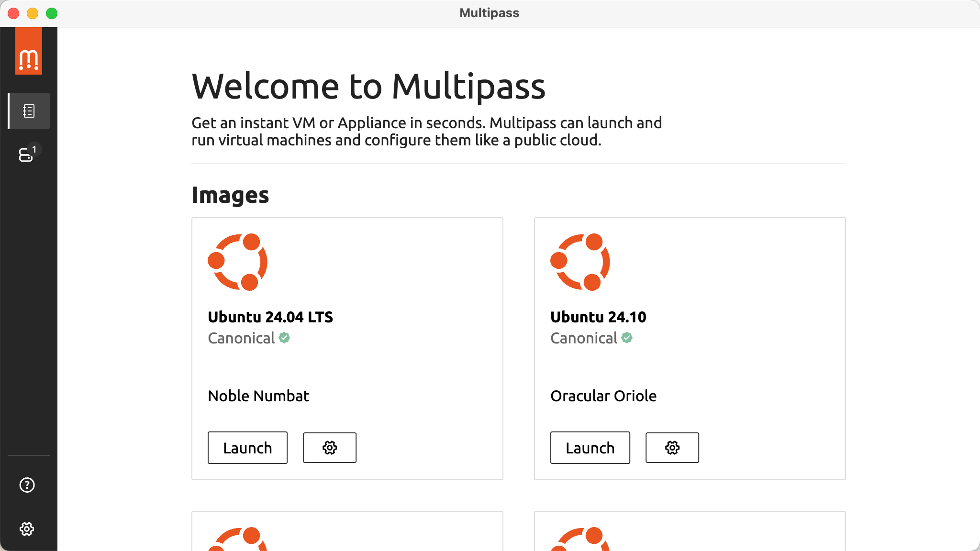This screenshot has width=980, height=551.
Task: Click the Multipass logo in sidebar
Action: click(x=29, y=51)
